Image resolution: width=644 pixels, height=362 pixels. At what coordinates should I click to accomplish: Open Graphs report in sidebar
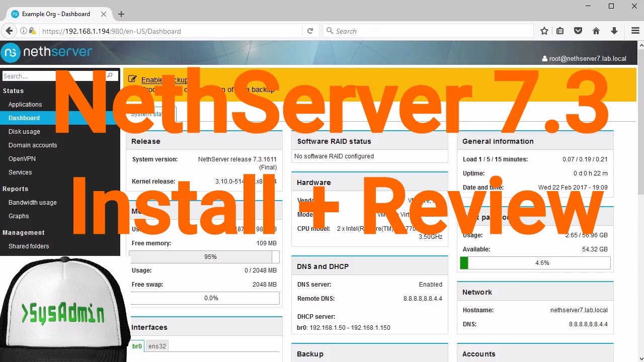click(x=19, y=216)
